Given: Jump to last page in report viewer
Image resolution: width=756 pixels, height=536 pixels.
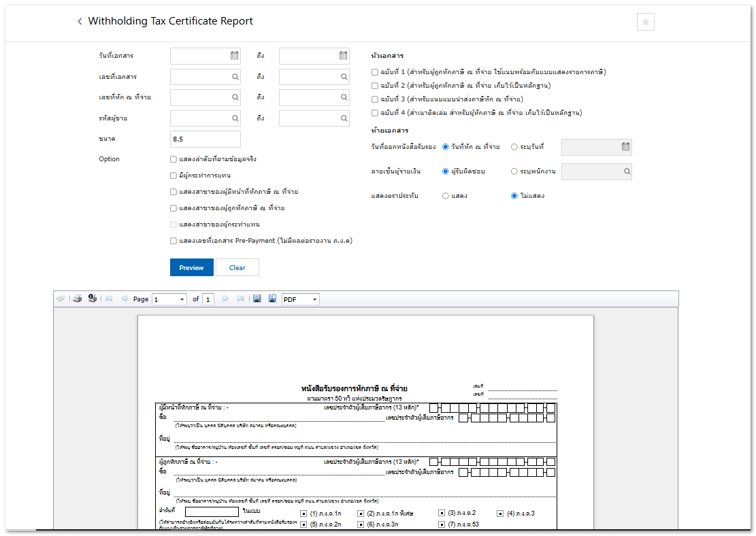Looking at the screenshot, I should click(x=240, y=299).
